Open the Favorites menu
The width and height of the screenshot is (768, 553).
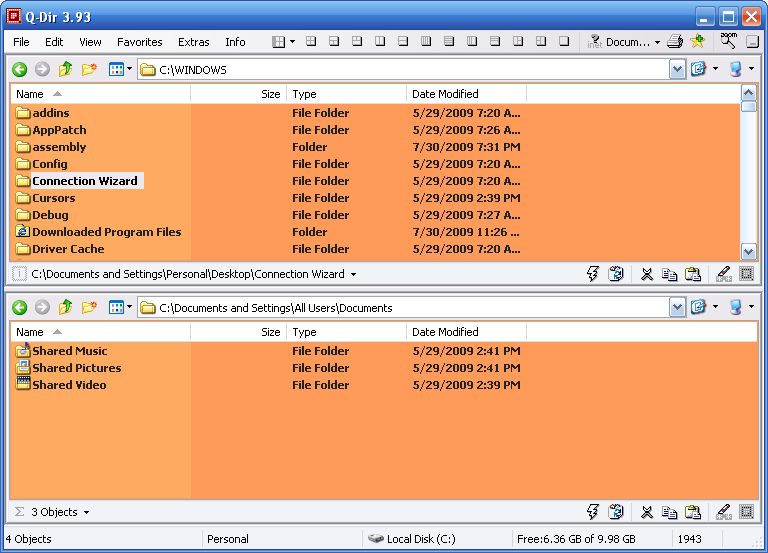click(x=140, y=42)
